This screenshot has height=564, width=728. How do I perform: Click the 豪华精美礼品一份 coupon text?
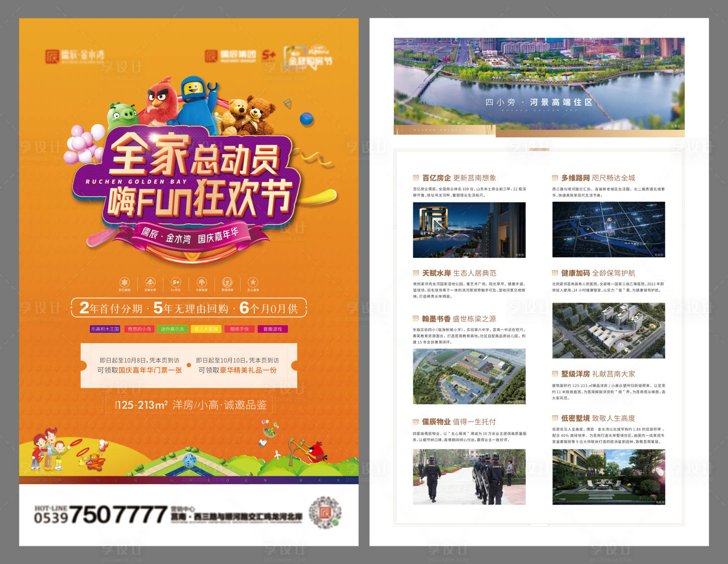tap(248, 371)
